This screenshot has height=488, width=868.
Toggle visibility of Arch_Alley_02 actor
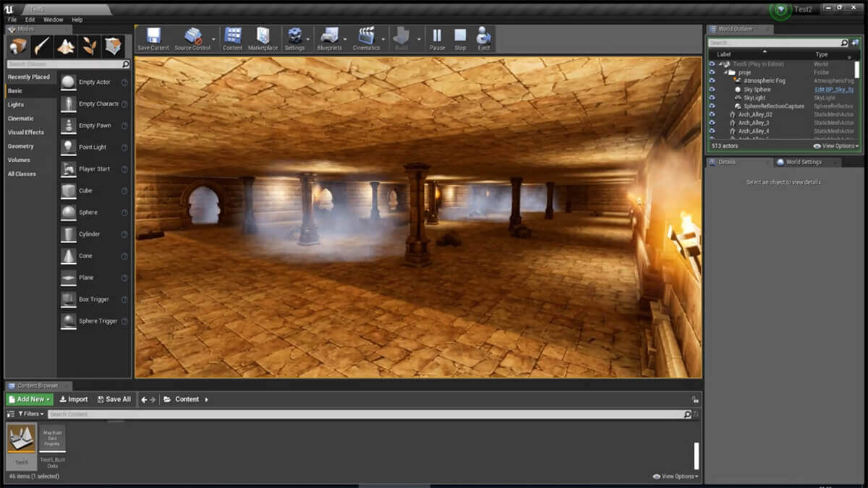(712, 114)
